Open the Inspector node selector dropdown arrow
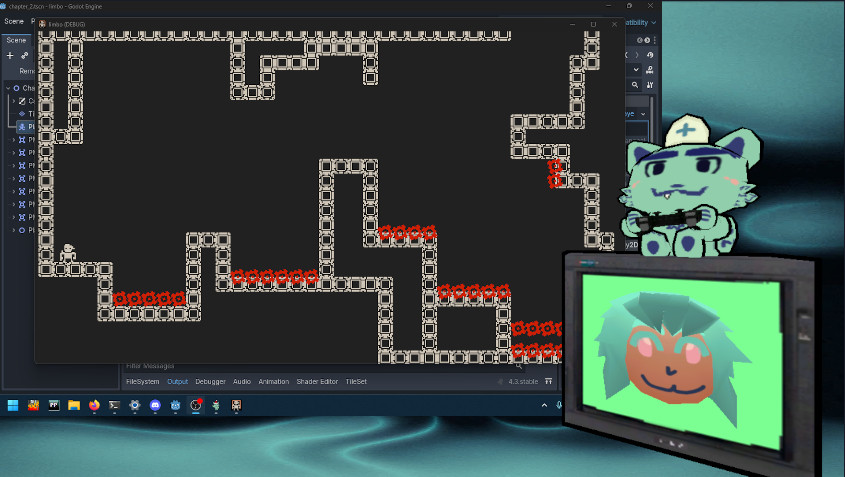 636,70
